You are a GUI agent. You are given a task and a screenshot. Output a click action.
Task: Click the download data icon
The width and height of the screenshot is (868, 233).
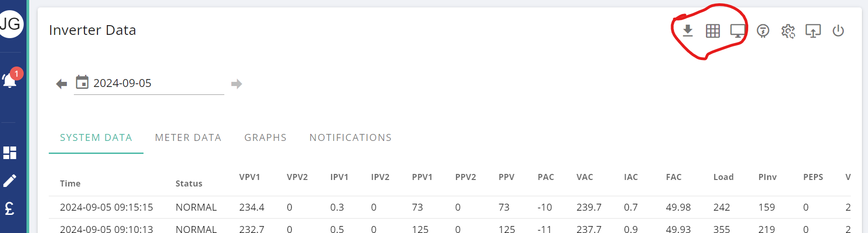point(688,31)
